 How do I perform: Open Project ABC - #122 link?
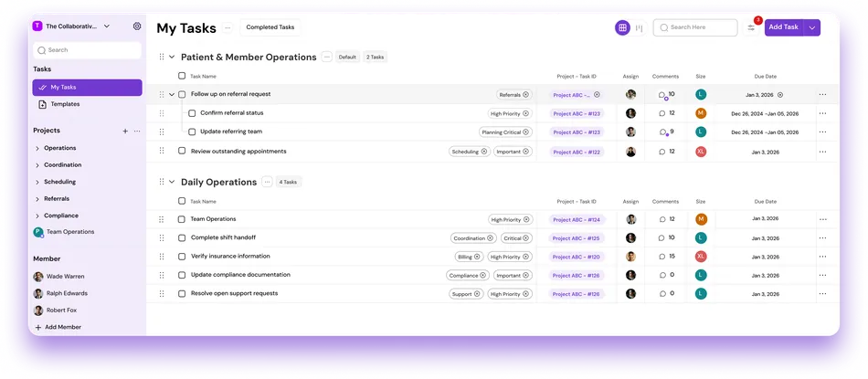[x=577, y=153]
